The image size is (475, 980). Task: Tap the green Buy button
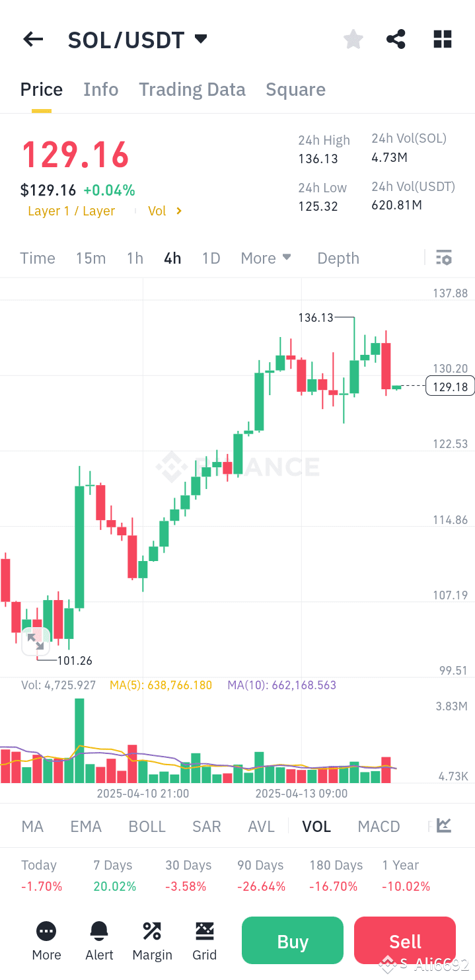tap(292, 940)
